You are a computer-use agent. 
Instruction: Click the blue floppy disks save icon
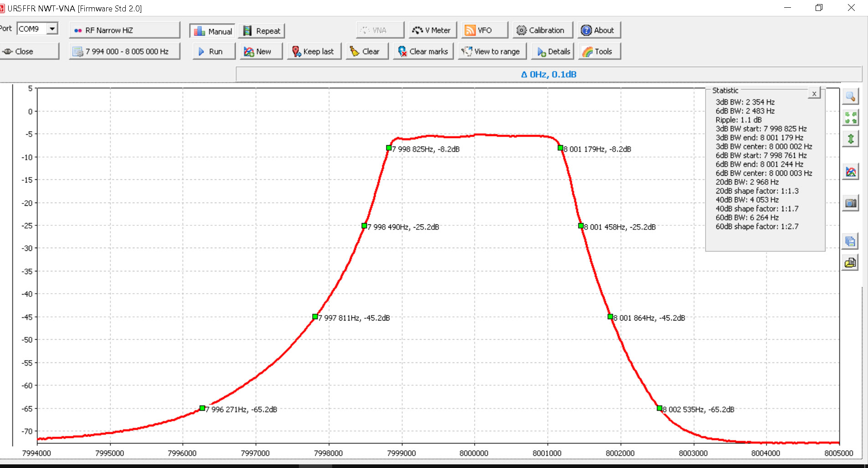tap(850, 241)
